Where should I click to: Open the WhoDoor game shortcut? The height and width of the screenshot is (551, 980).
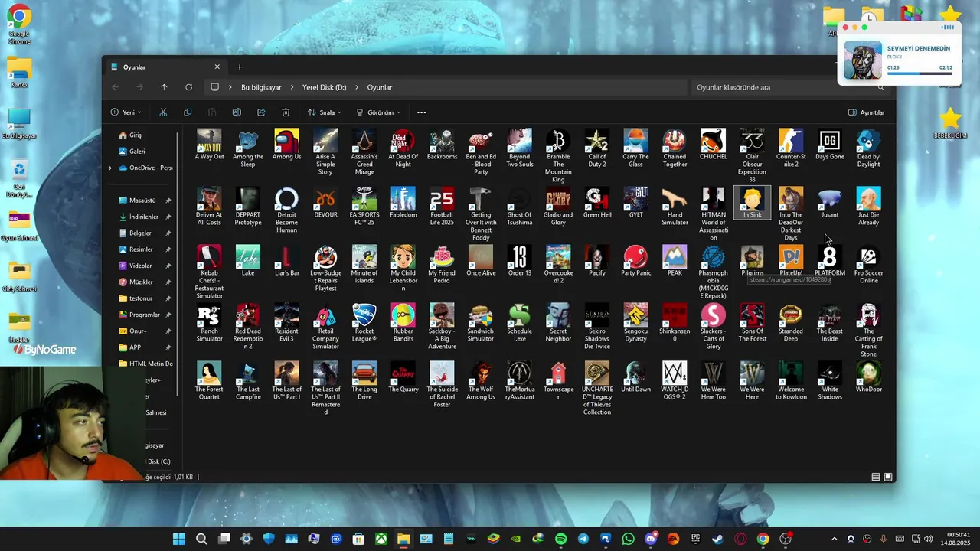(868, 377)
